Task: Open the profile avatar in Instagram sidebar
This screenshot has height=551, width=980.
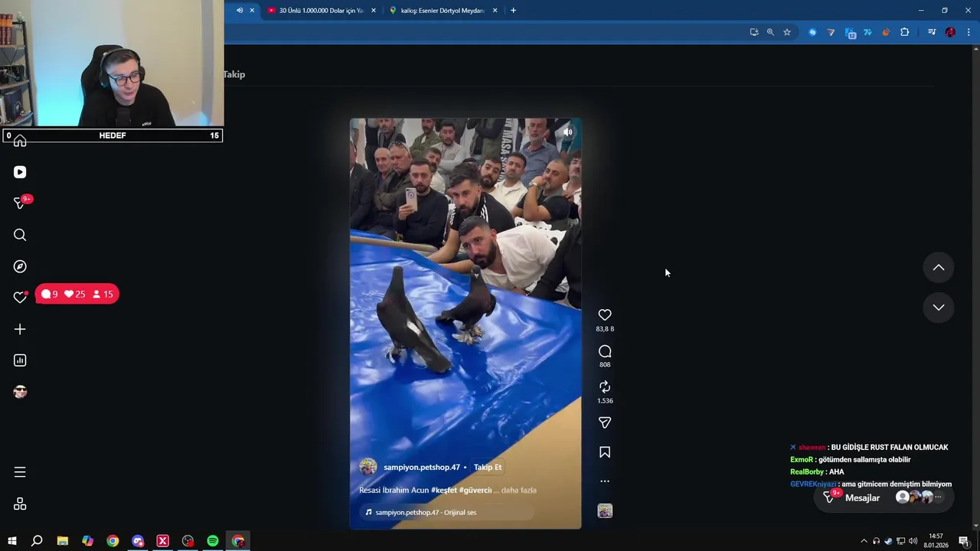Action: coord(20,392)
